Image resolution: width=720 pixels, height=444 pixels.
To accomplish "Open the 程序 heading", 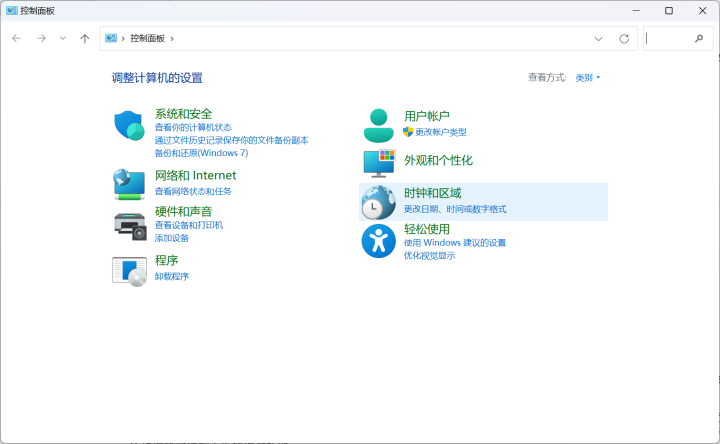I will click(x=166, y=261).
